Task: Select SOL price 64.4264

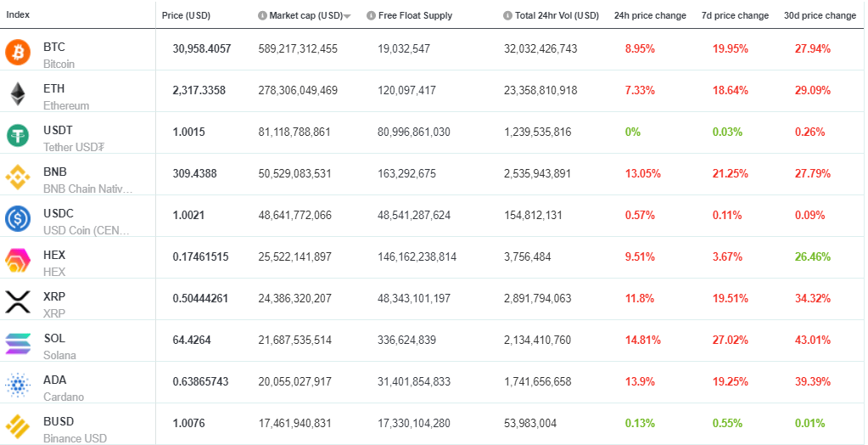Action: pyautogui.click(x=192, y=340)
